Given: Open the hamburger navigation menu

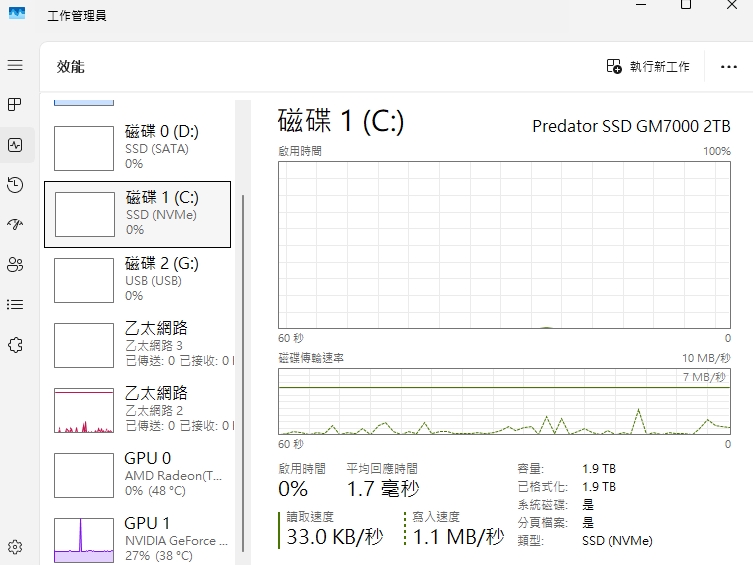Looking at the screenshot, I should 15,65.
